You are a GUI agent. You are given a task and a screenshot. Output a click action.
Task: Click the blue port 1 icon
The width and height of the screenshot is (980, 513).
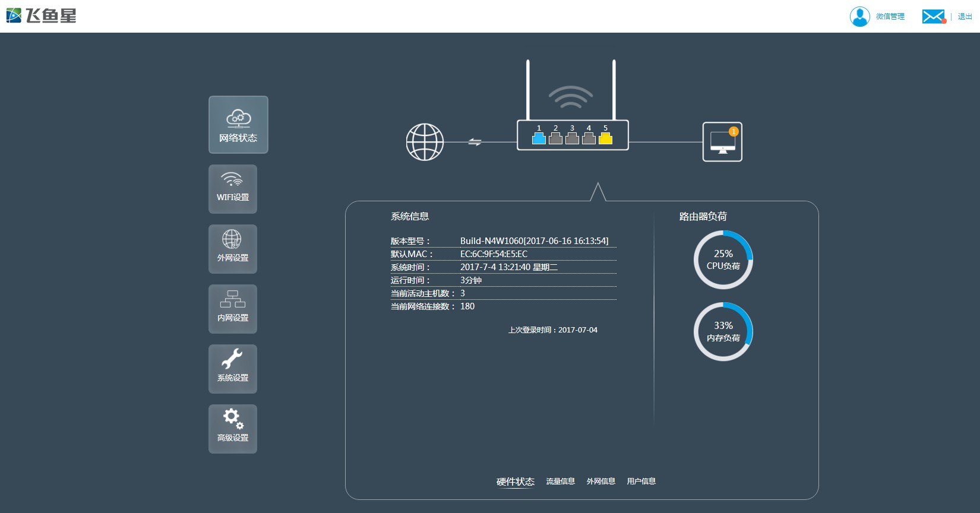(539, 138)
